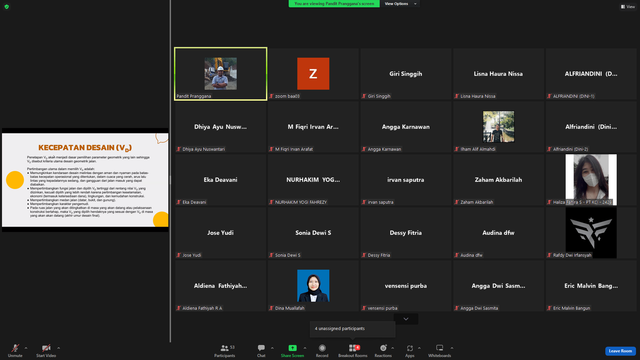Click the '4 unassigned participants' tooltip

pyautogui.click(x=353, y=329)
